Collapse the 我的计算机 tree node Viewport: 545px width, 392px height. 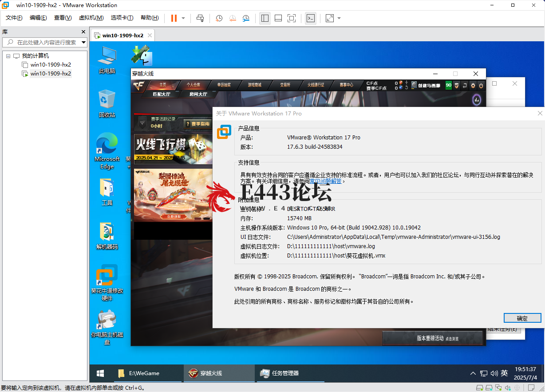pyautogui.click(x=8, y=56)
